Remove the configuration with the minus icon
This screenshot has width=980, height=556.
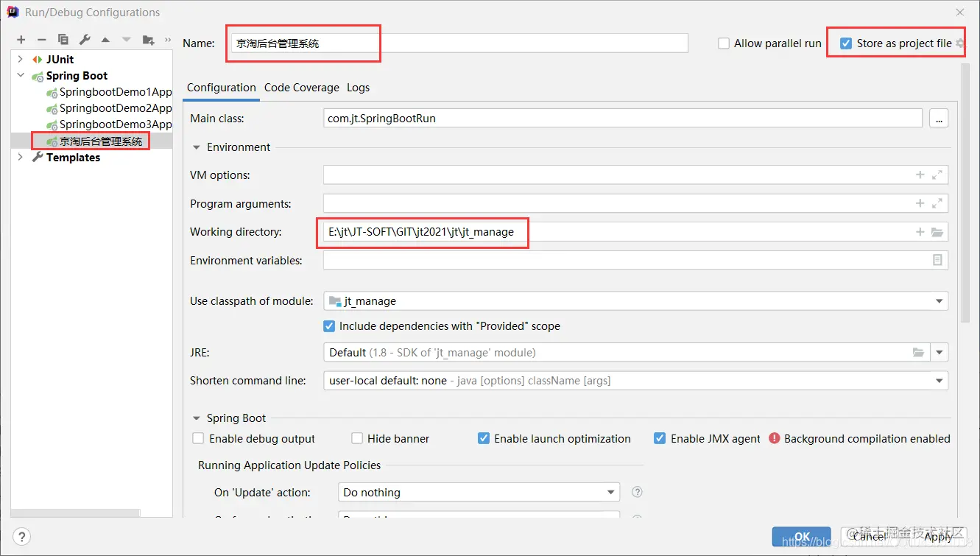point(42,40)
